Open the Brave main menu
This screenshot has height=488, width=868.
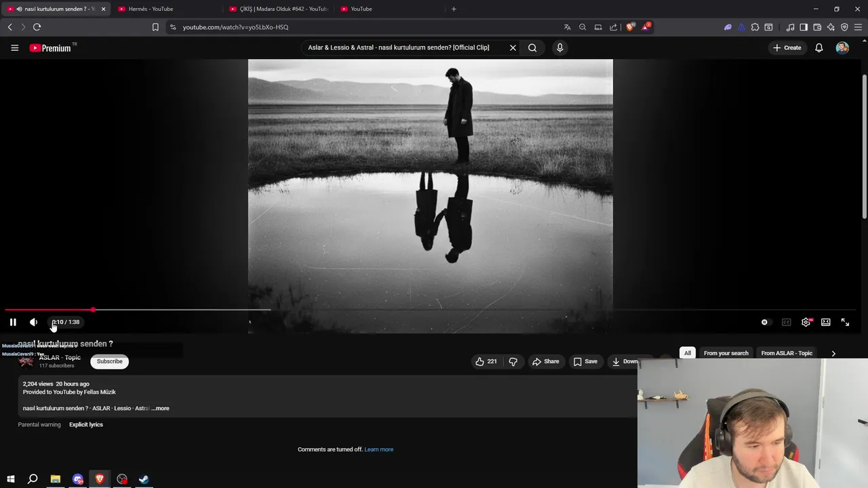point(859,27)
